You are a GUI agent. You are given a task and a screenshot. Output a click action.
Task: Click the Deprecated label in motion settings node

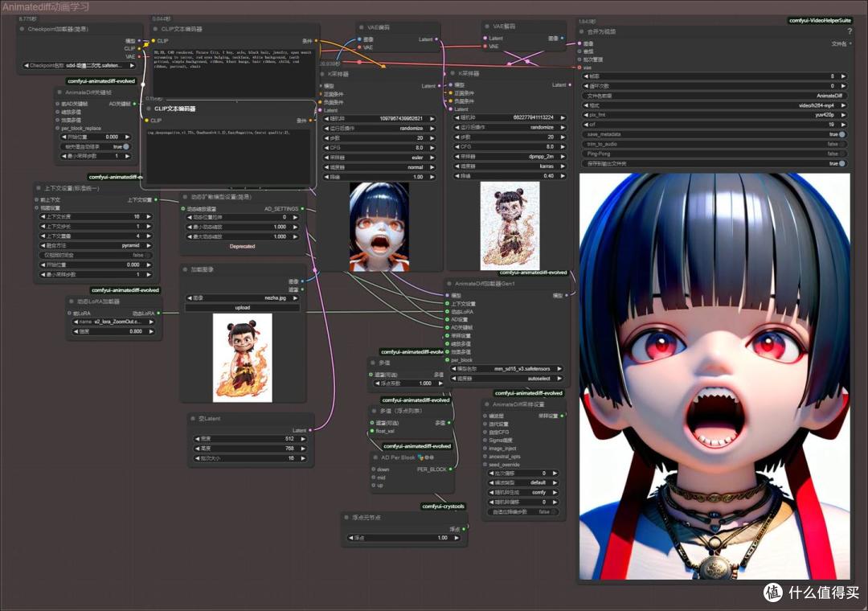(243, 247)
